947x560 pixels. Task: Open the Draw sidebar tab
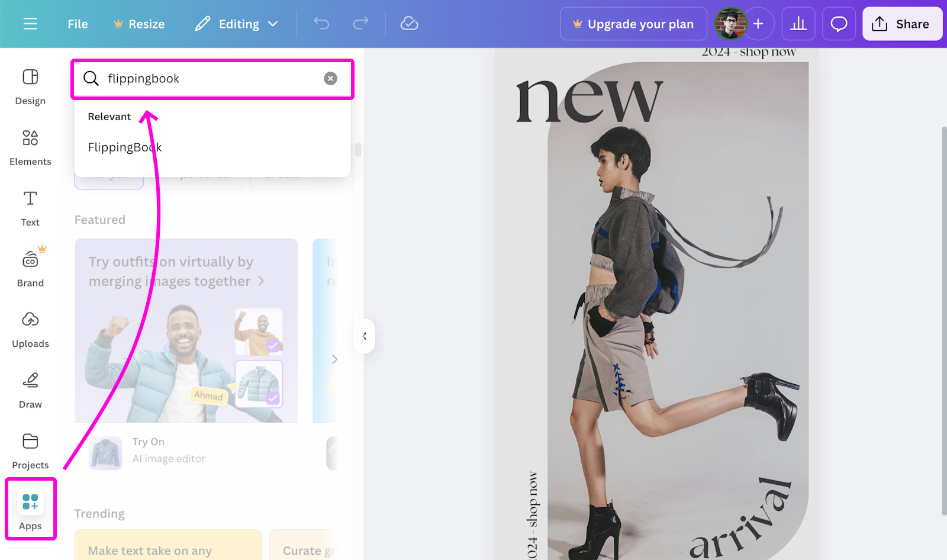[30, 391]
